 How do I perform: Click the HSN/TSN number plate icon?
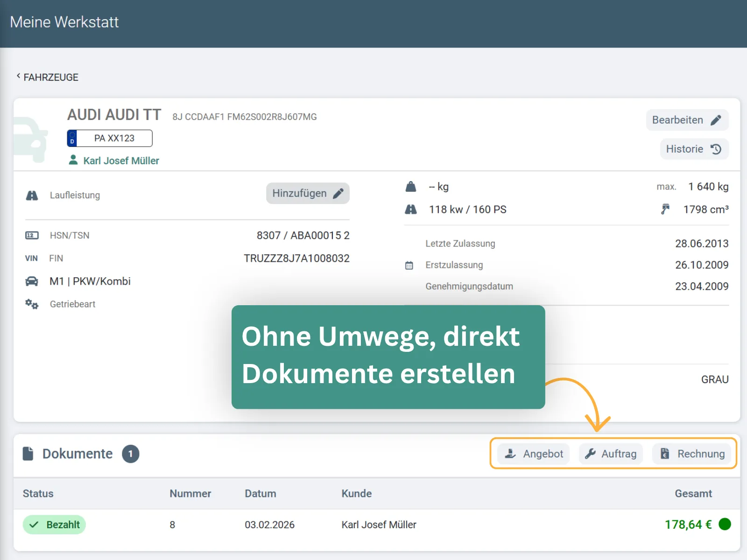point(32,235)
